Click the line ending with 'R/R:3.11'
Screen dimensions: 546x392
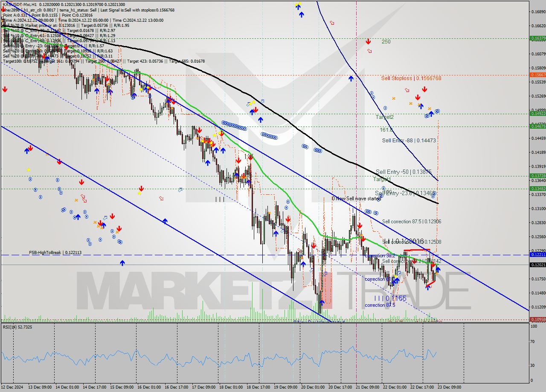coord(58,56)
